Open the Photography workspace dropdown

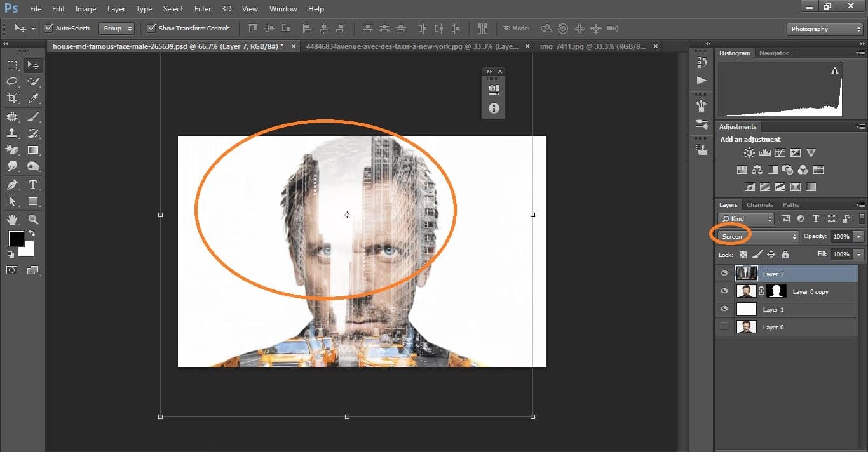(x=824, y=29)
